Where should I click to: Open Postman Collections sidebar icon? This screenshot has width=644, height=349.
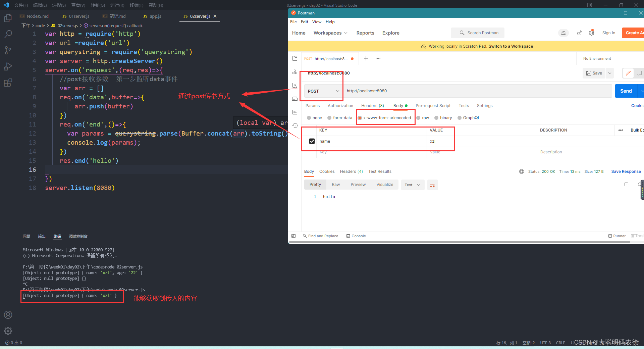(295, 58)
